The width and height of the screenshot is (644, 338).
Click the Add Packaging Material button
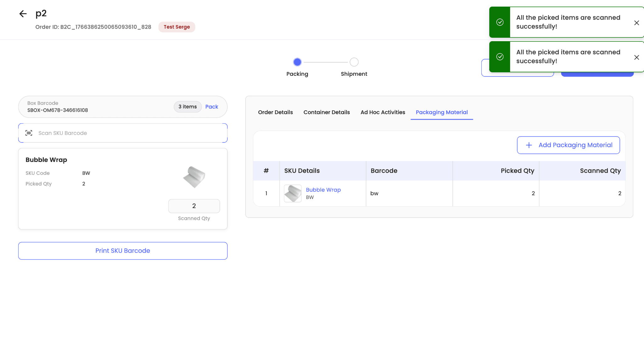point(568,145)
